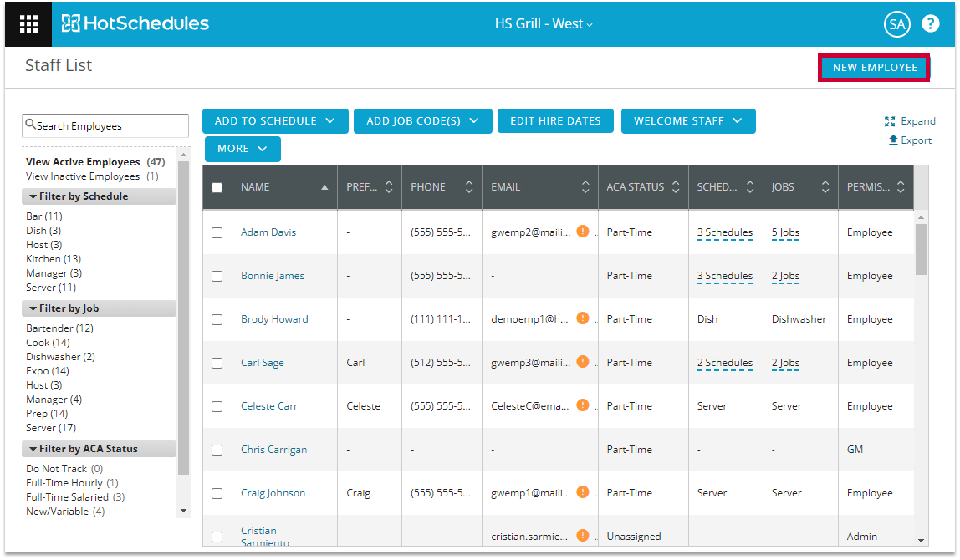Click the Export icon
This screenshot has width=960, height=560.
click(x=893, y=140)
